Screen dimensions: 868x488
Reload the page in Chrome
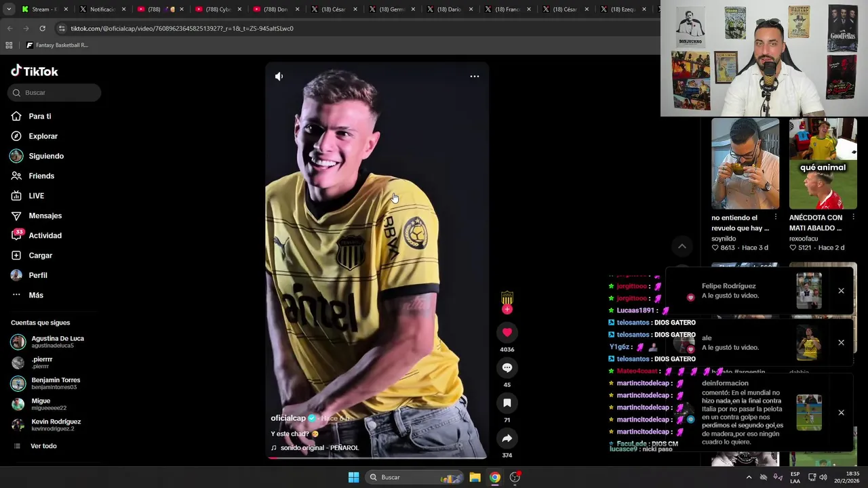[42, 28]
